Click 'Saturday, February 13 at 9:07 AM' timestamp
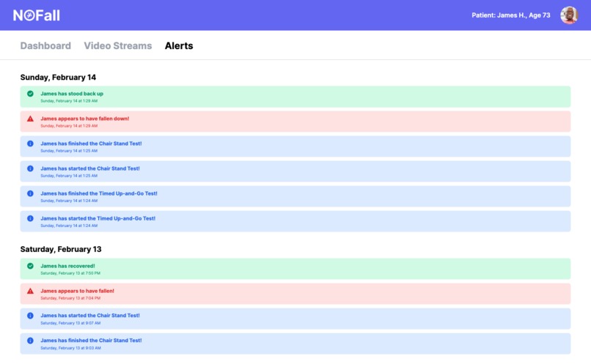The height and width of the screenshot is (364, 591). click(70, 323)
